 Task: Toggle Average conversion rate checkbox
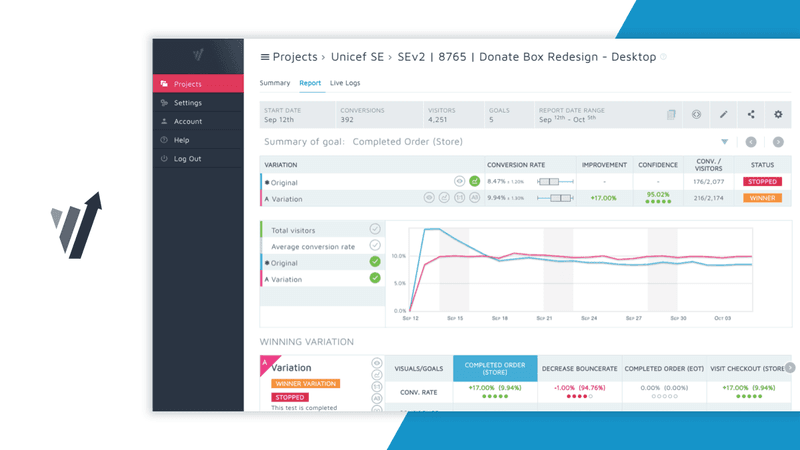(x=375, y=245)
